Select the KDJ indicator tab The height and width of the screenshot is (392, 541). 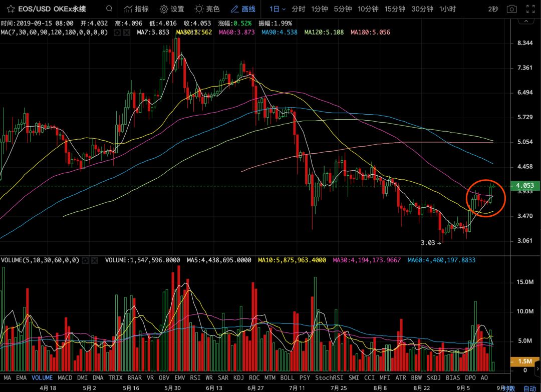238,378
